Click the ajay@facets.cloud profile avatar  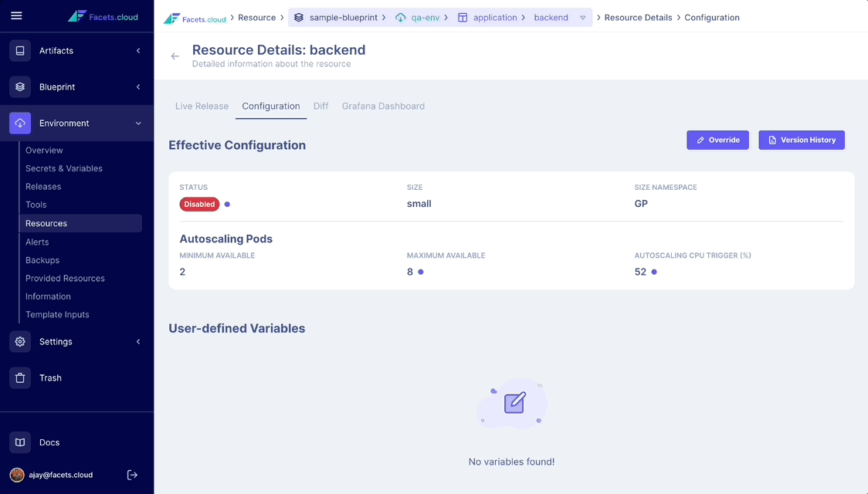click(19, 475)
